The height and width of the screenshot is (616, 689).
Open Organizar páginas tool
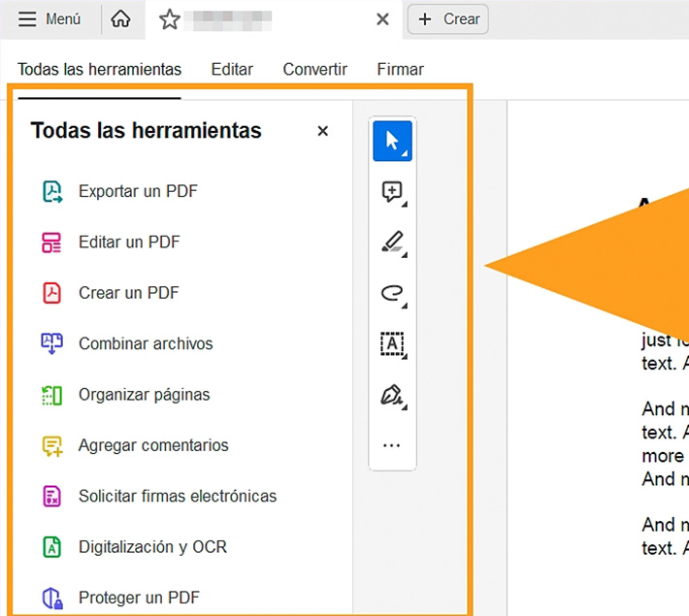[144, 395]
